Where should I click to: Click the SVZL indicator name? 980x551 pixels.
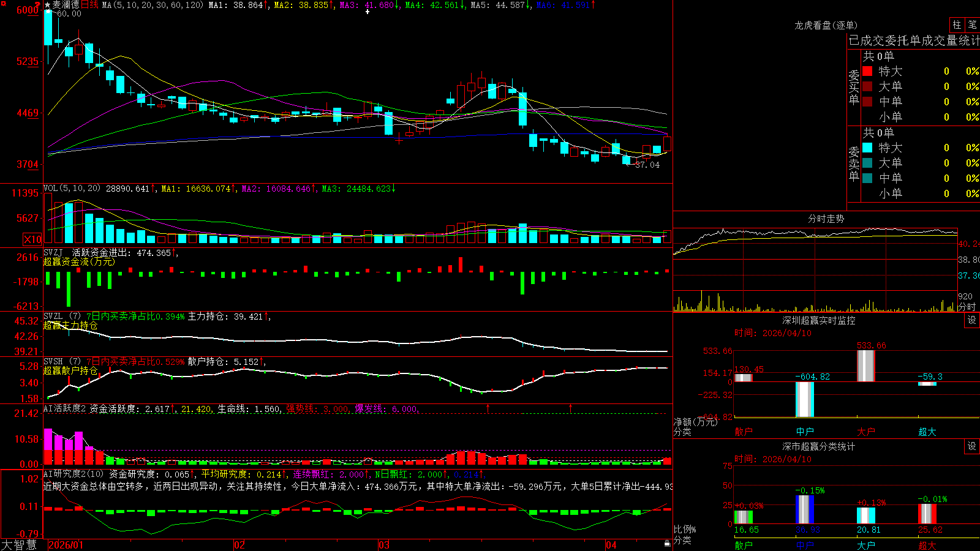click(x=53, y=316)
